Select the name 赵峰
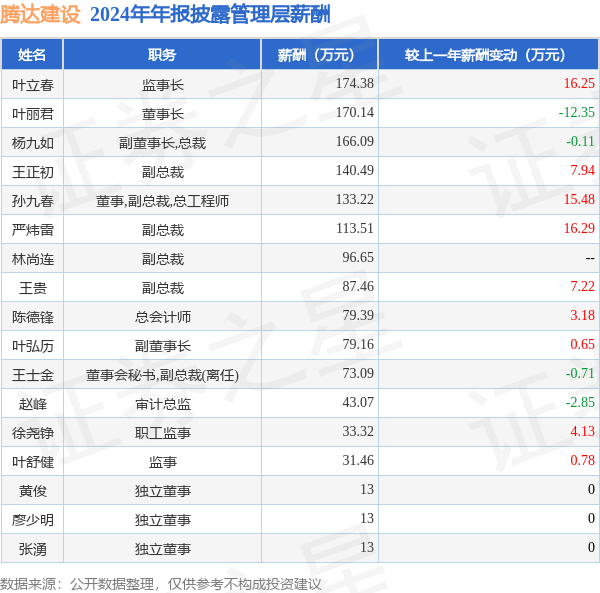 [x=33, y=404]
